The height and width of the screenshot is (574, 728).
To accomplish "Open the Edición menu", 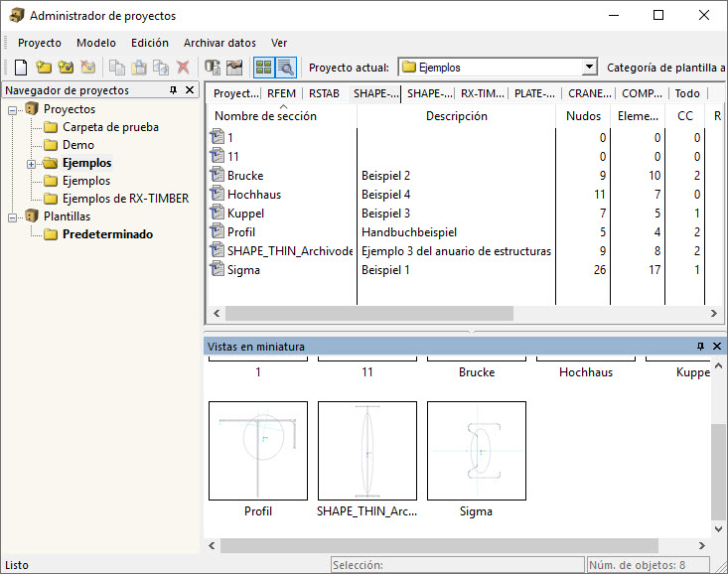I will point(150,43).
